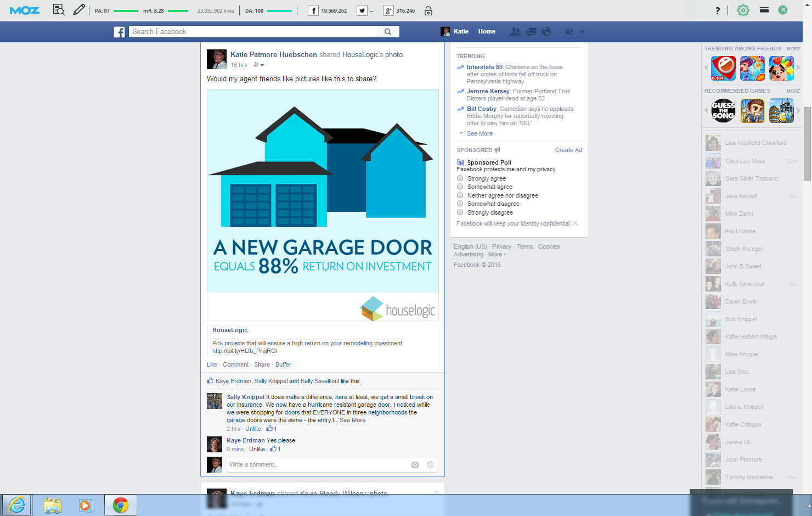812x516 pixels.
Task: Open the GSN bingo ball game icon
Action: (x=723, y=68)
